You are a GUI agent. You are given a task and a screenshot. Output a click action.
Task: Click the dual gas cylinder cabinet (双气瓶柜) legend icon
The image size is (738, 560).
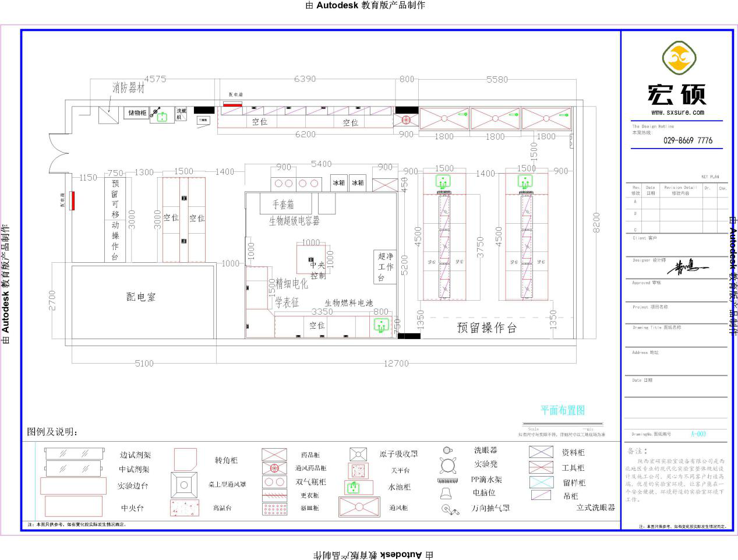pyautogui.click(x=274, y=482)
